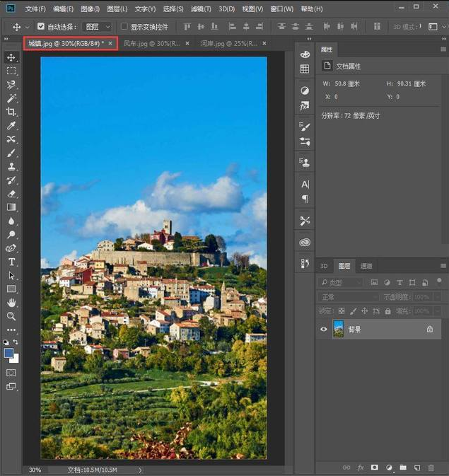The image size is (449, 476).
Task: Toggle lock position of layer
Action: click(x=365, y=311)
